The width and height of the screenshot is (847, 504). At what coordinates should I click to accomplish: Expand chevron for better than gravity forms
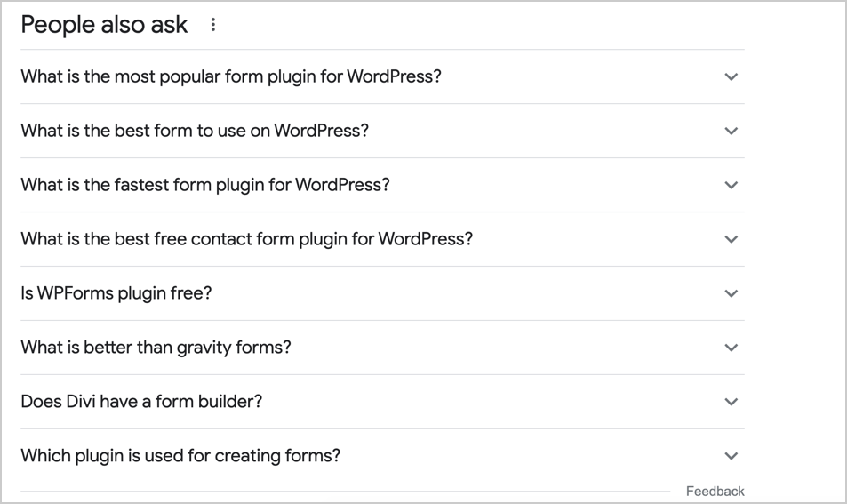[x=731, y=348]
